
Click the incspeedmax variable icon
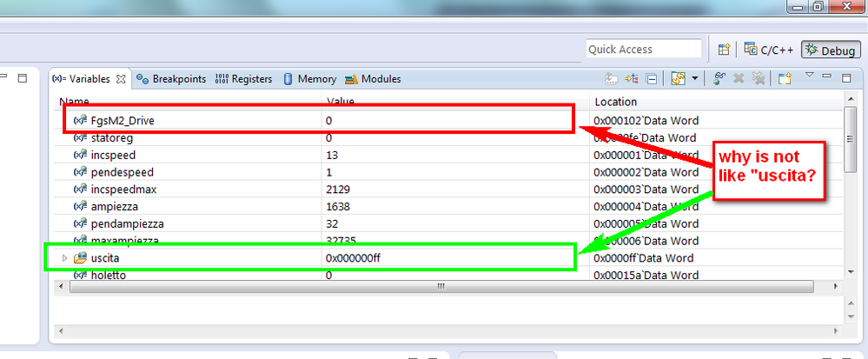click(80, 189)
